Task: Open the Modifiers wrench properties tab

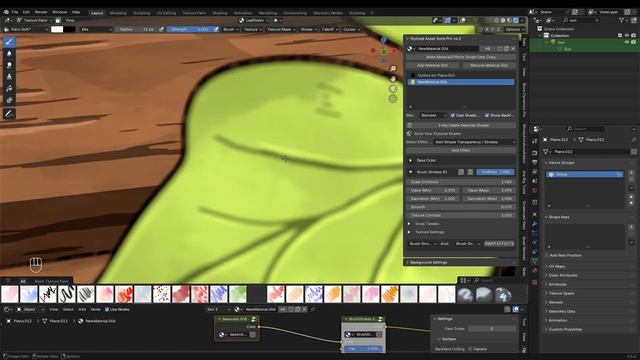Action: click(x=535, y=224)
